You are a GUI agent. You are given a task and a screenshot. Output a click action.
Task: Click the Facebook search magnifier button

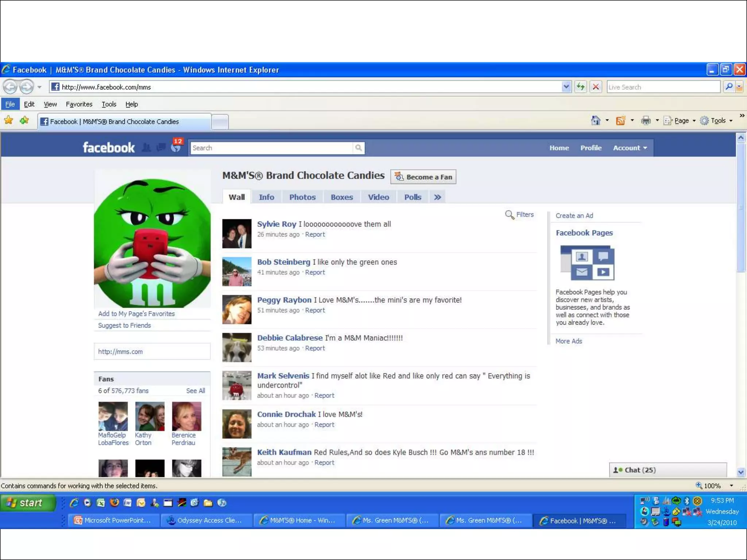click(x=359, y=148)
